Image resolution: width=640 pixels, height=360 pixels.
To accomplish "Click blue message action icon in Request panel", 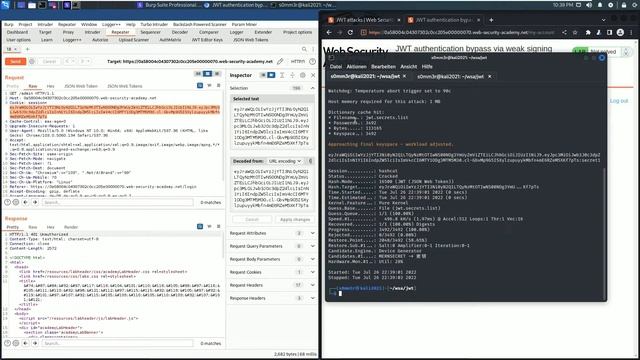I will (x=200, y=85).
